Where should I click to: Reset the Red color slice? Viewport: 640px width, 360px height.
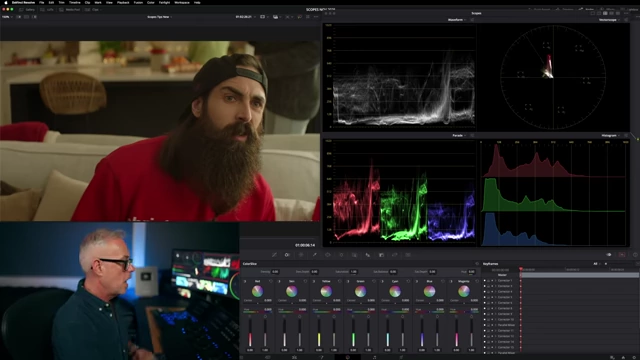coord(271,281)
